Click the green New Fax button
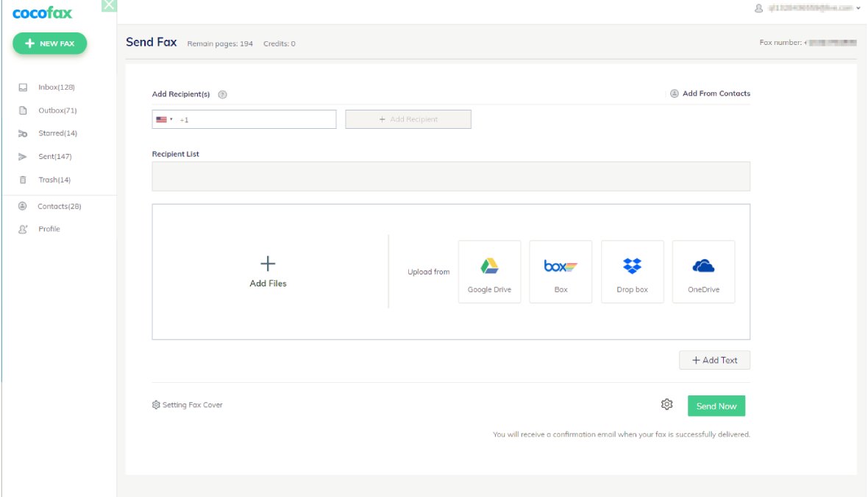868x497 pixels. click(x=49, y=43)
